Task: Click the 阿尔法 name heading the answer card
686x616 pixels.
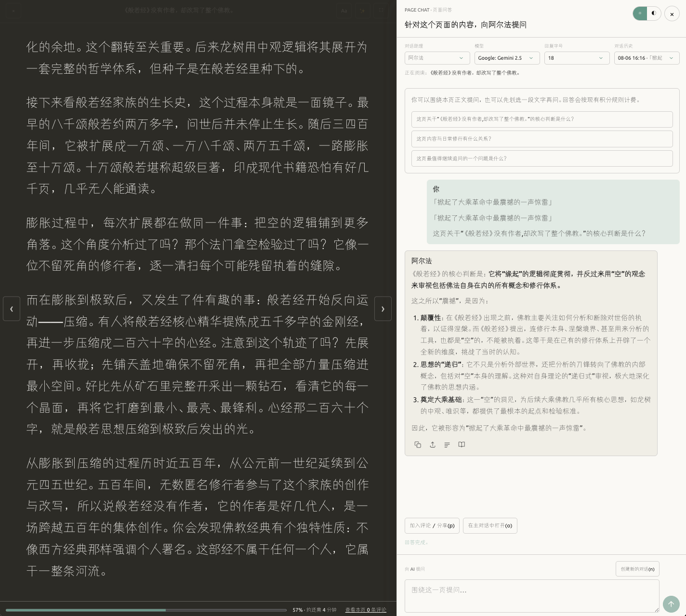Action: pyautogui.click(x=422, y=261)
